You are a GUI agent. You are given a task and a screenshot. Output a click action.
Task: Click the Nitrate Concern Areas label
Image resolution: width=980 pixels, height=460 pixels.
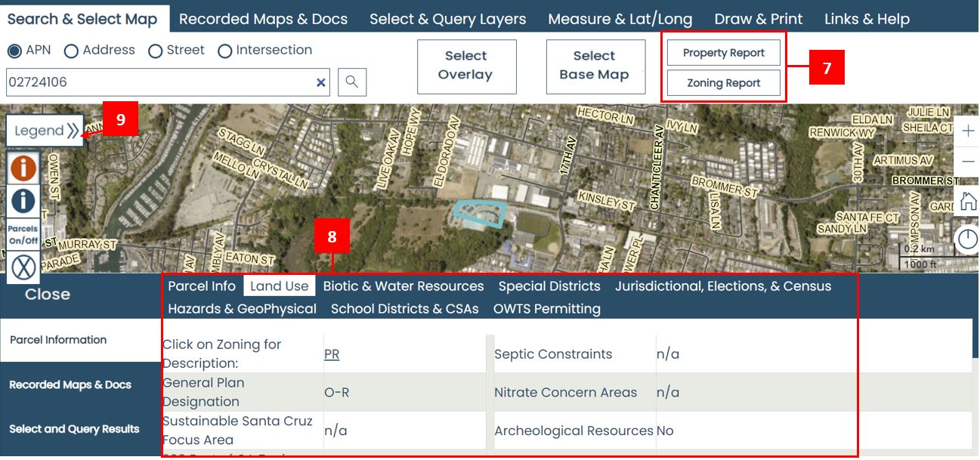click(x=565, y=393)
